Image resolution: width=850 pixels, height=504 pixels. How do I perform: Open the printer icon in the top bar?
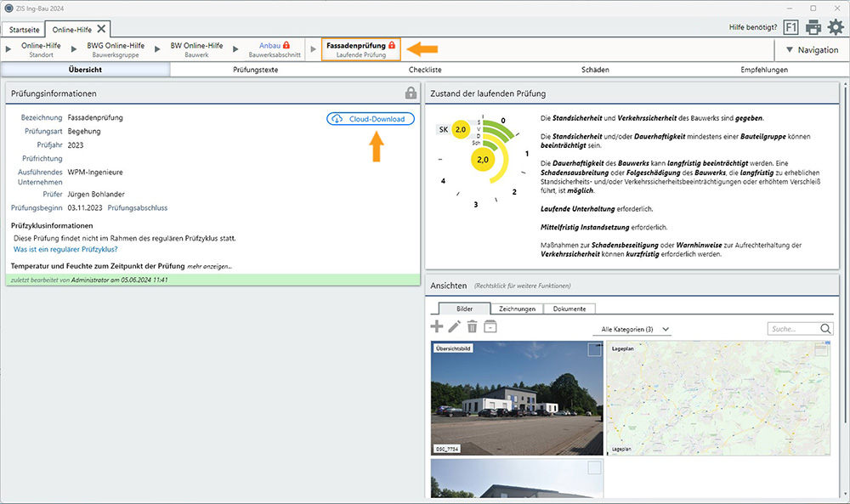[813, 27]
